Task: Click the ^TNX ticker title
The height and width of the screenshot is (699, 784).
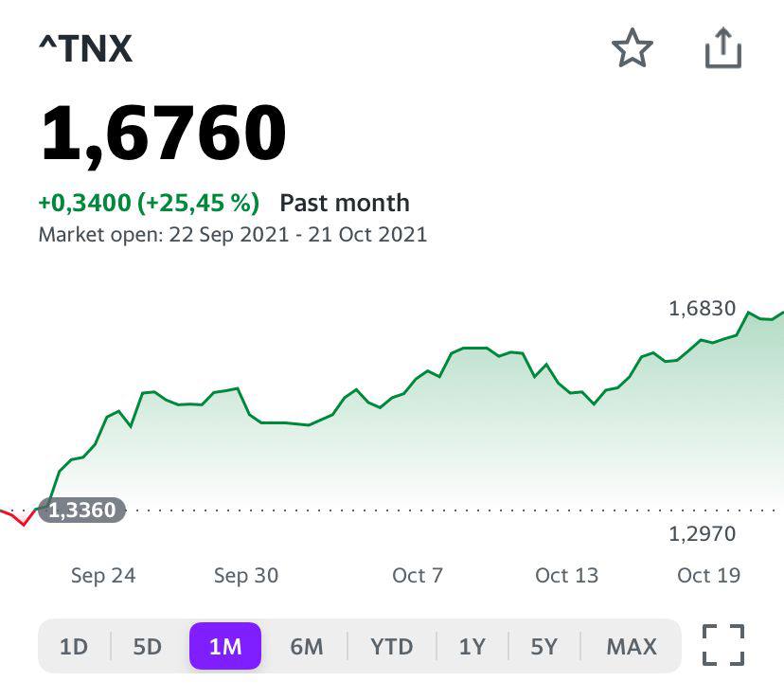Action: pyautogui.click(x=85, y=48)
